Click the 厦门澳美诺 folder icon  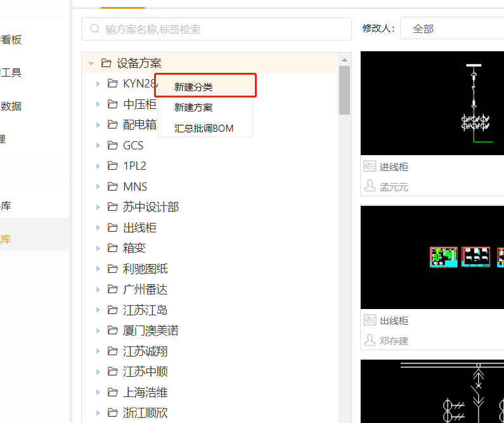[x=112, y=331]
